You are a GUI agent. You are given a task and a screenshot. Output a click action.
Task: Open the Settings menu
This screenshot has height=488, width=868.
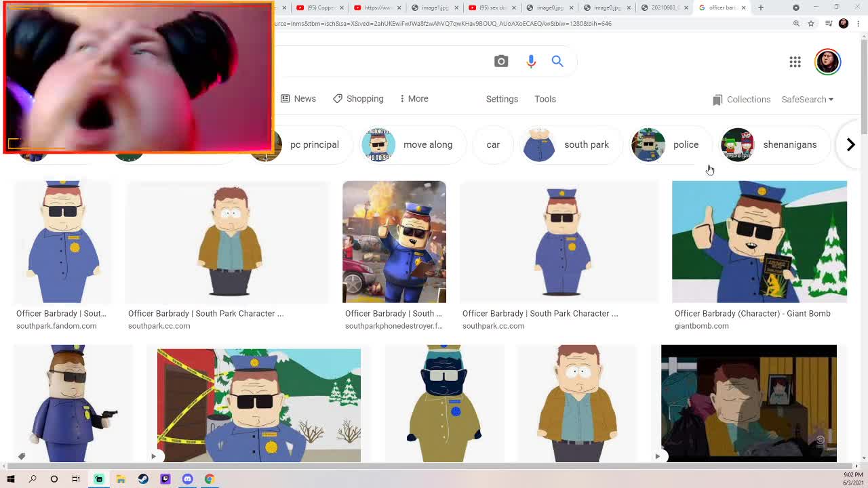502,99
